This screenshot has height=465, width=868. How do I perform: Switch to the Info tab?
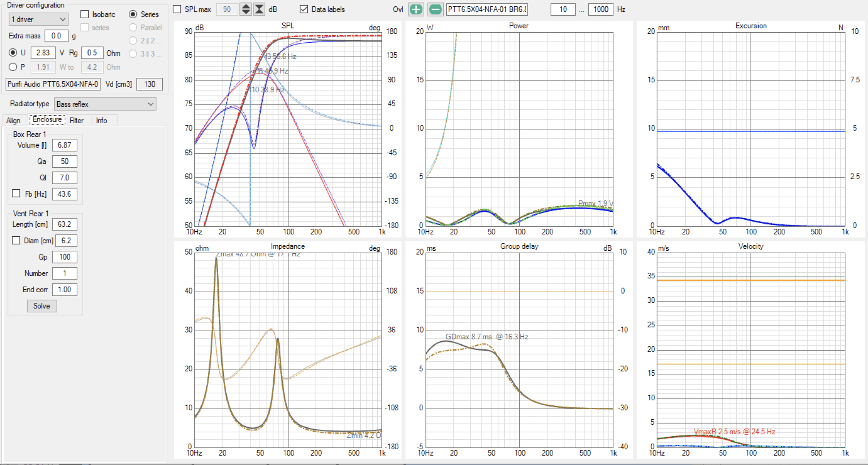[x=101, y=121]
